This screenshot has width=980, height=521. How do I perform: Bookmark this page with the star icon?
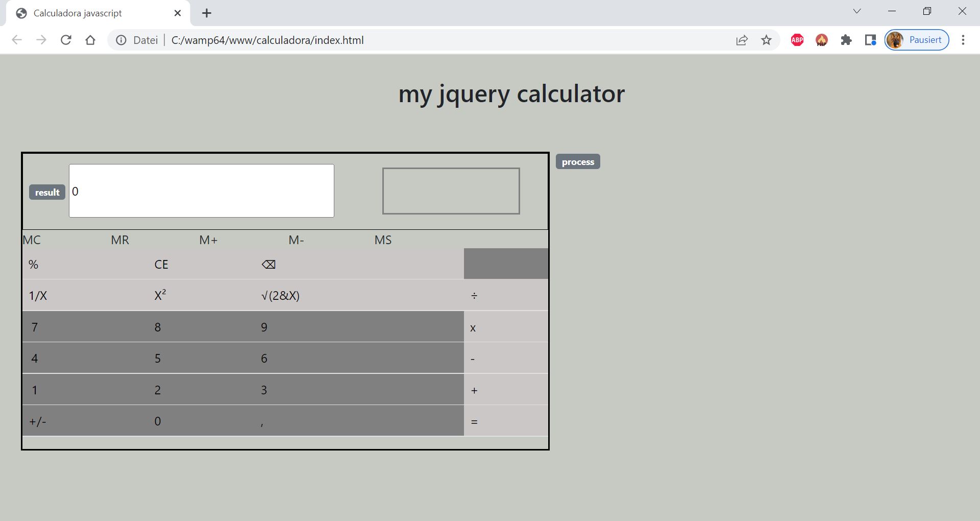click(766, 40)
